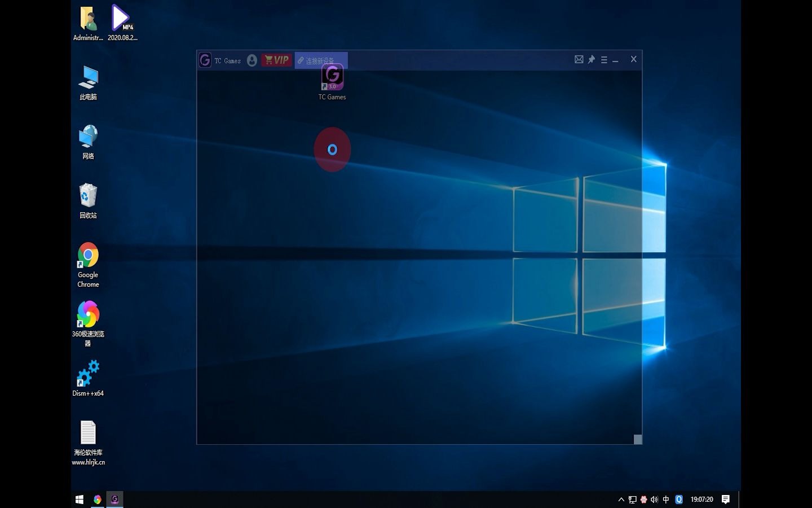
Task: Open the volume speaker tray icon
Action: click(654, 500)
